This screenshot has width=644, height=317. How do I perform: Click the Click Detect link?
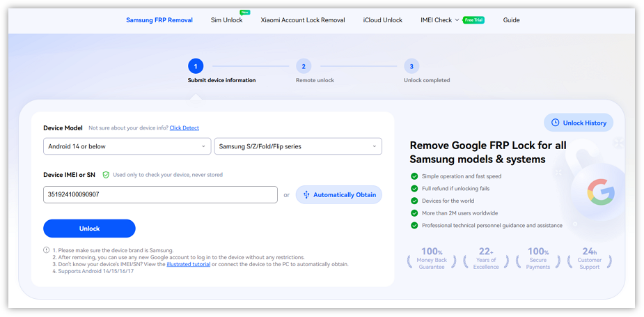click(x=184, y=128)
